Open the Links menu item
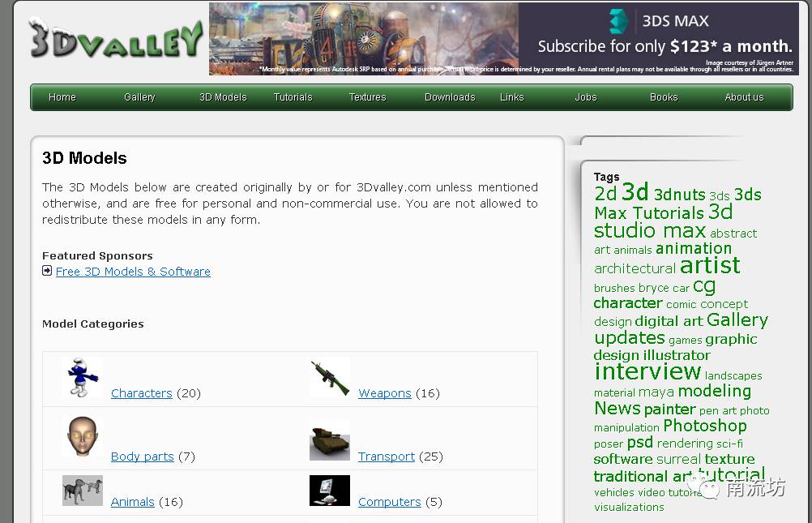Viewport: 812px width, 523px height. pyautogui.click(x=512, y=97)
